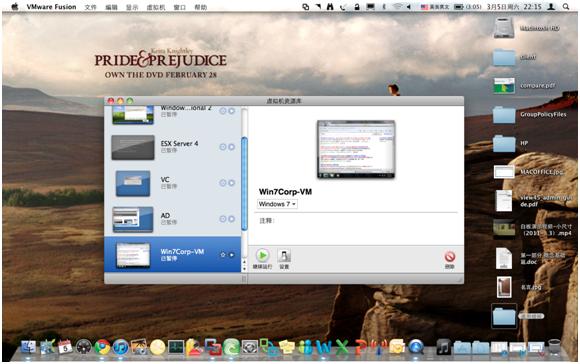This screenshot has height=364, width=580.
Task: Open Microsoft Excel from the Dock
Action: tap(342, 347)
